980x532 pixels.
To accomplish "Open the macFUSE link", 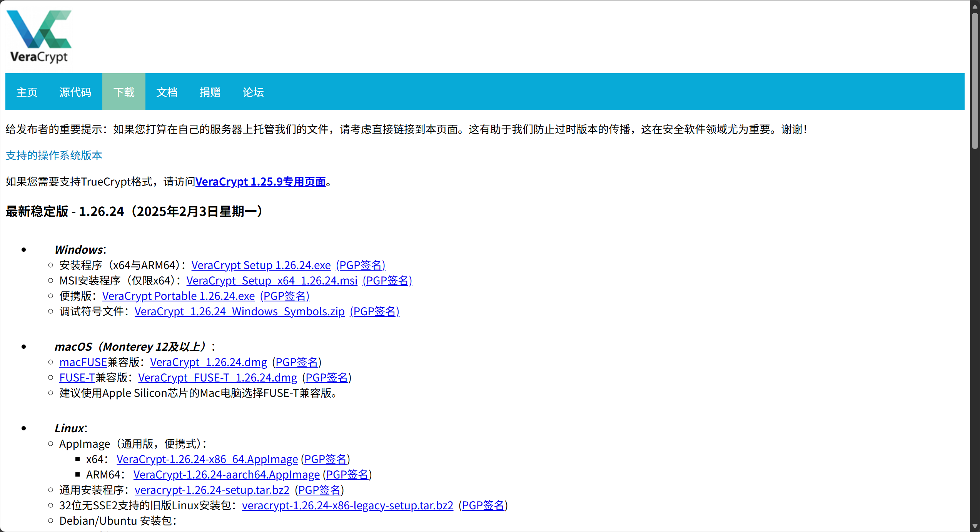I will [83, 362].
